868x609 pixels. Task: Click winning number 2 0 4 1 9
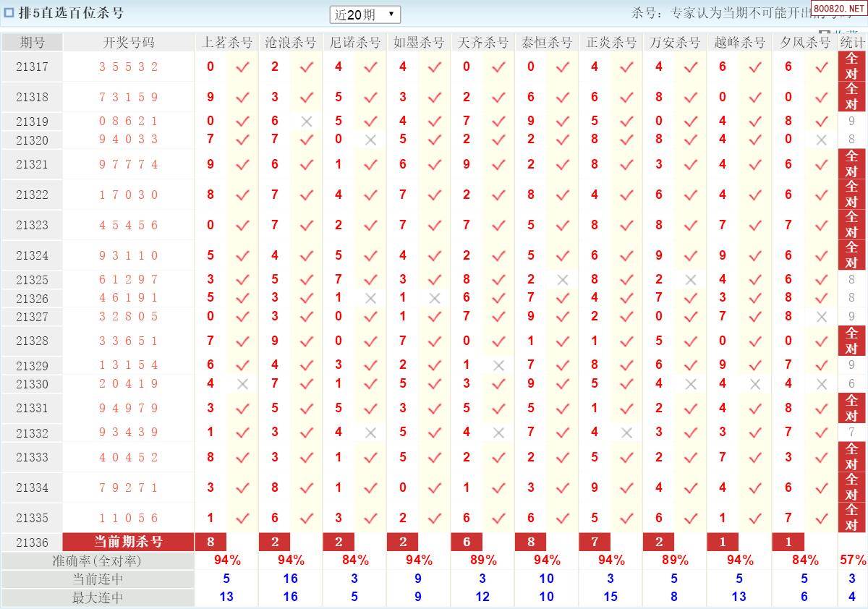[x=129, y=384]
